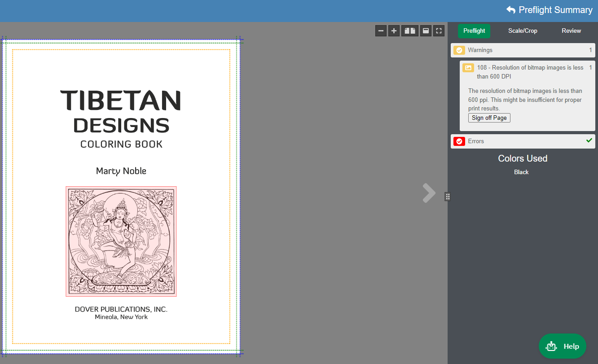This screenshot has height=364, width=598.
Task: Click the Black color entry under Colors Used
Action: pyautogui.click(x=521, y=172)
